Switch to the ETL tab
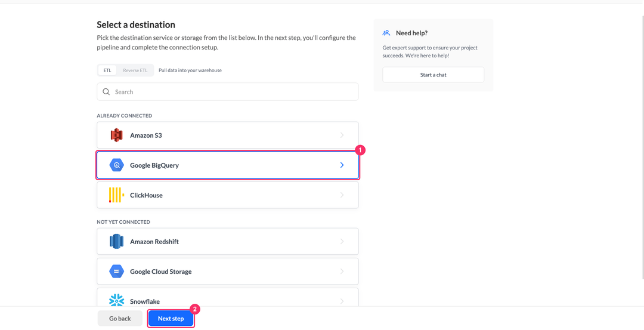The image size is (644, 330). (107, 70)
